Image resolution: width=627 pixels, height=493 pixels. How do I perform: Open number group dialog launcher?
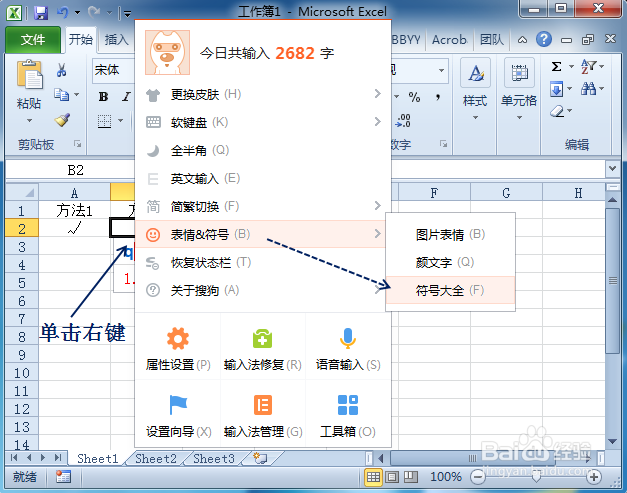(443, 144)
